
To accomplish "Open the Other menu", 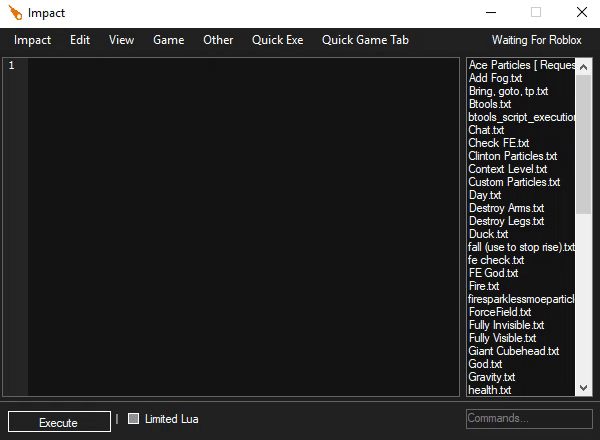I will tap(218, 40).
